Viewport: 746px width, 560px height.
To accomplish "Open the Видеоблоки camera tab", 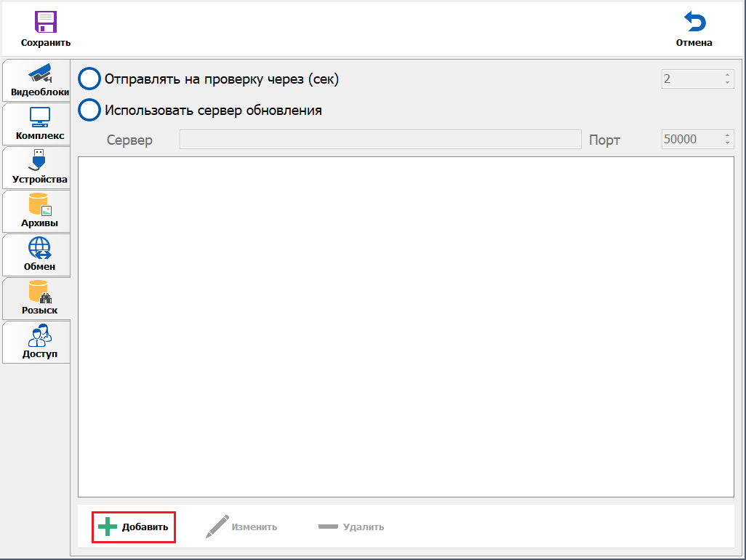I will click(39, 81).
